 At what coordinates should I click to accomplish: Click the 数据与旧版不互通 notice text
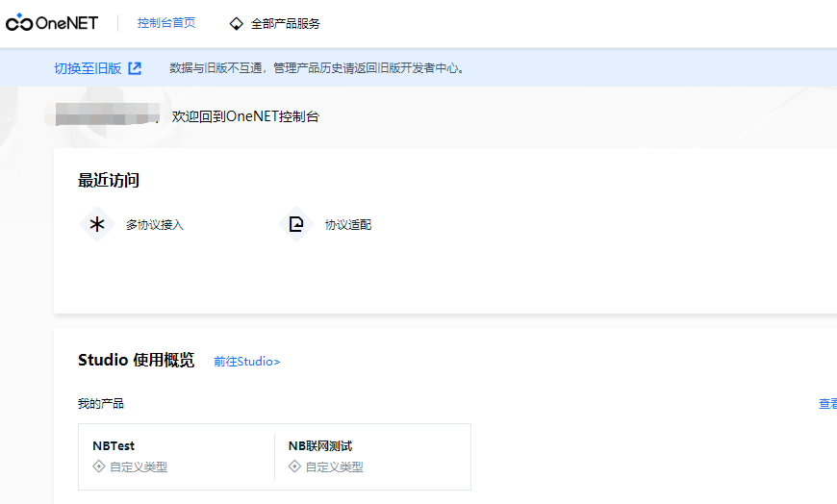point(318,68)
